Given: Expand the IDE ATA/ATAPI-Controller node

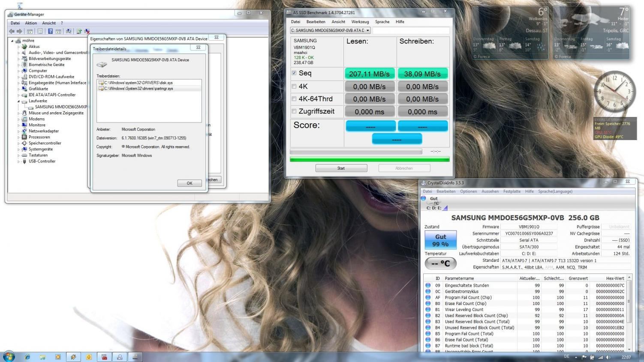Looking at the screenshot, I should point(18,95).
